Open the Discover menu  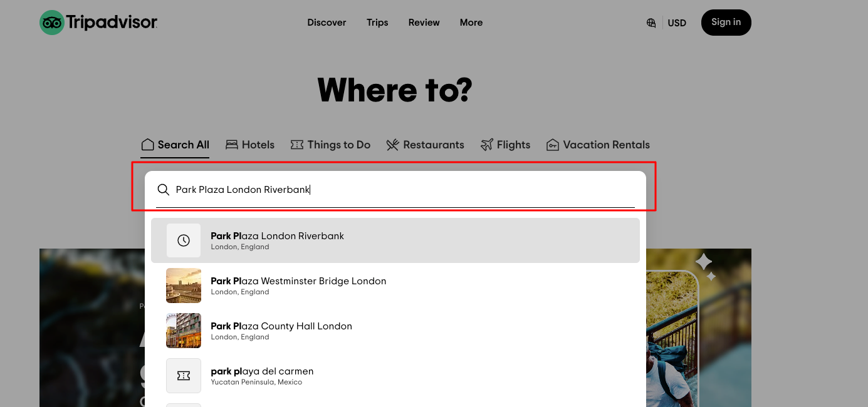[327, 23]
